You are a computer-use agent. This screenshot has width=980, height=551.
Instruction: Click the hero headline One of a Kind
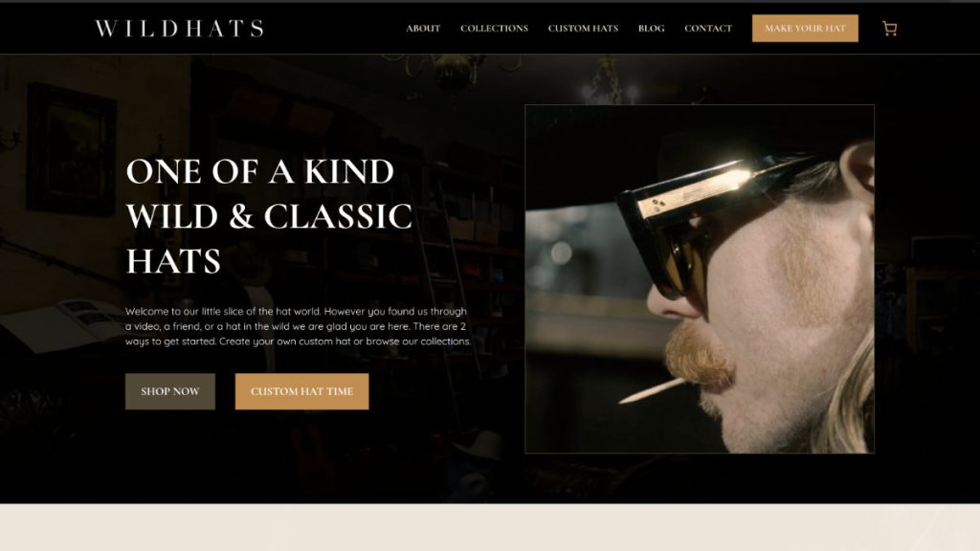(260, 171)
